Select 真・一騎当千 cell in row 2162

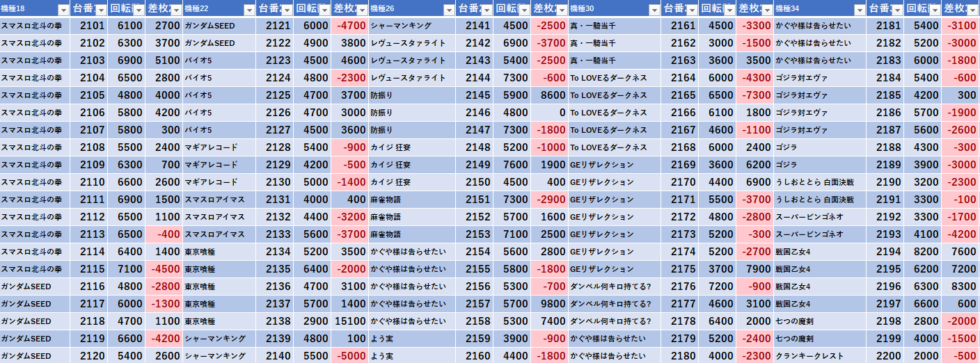click(614, 43)
